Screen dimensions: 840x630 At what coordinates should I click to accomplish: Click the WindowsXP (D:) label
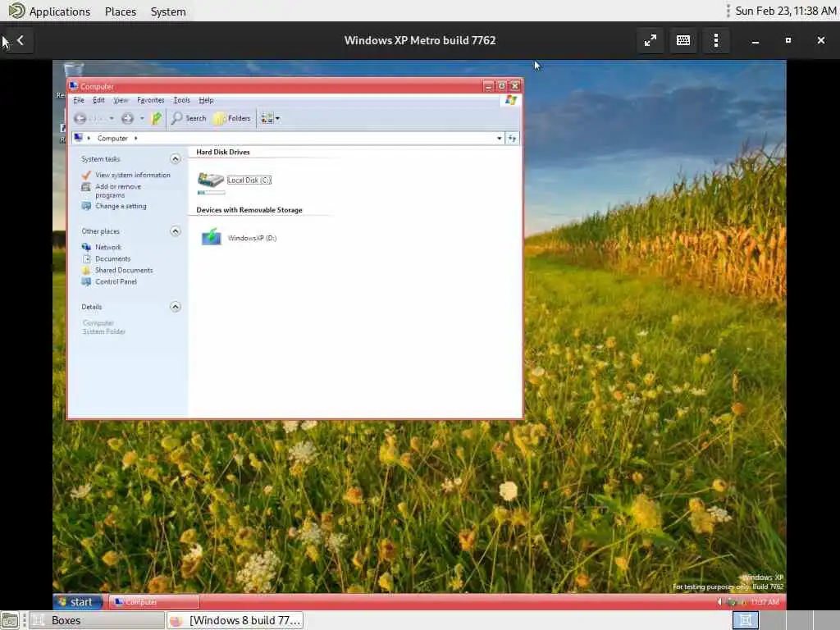click(252, 239)
